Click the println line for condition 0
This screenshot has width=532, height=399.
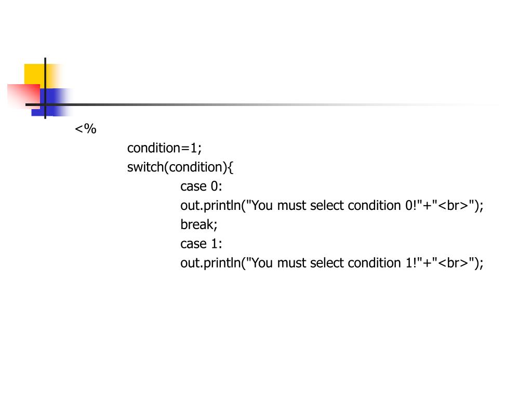(332, 206)
